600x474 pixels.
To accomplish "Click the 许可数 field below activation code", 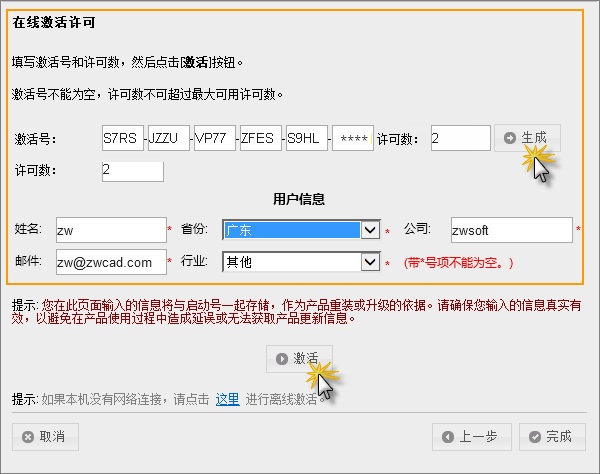I will (132, 171).
